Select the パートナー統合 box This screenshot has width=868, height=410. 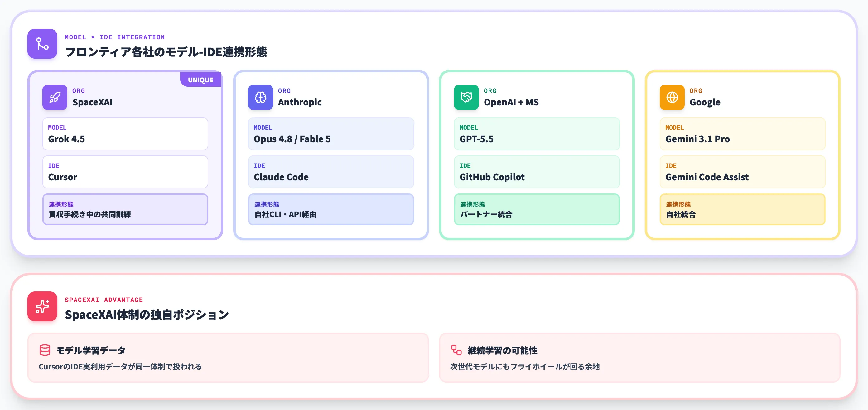click(537, 209)
